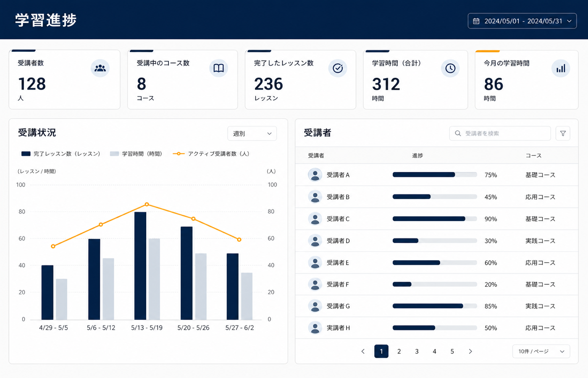Select page 3 in pagination
Image resolution: width=588 pixels, height=378 pixels.
(x=417, y=351)
